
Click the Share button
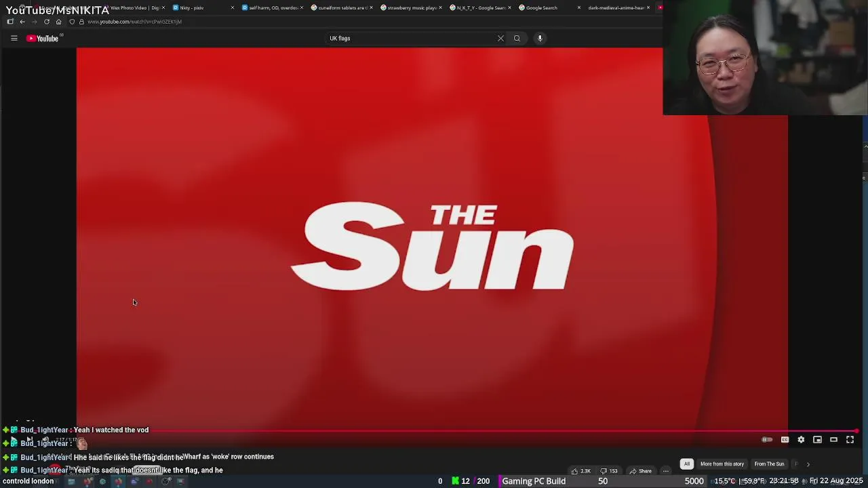click(640, 471)
